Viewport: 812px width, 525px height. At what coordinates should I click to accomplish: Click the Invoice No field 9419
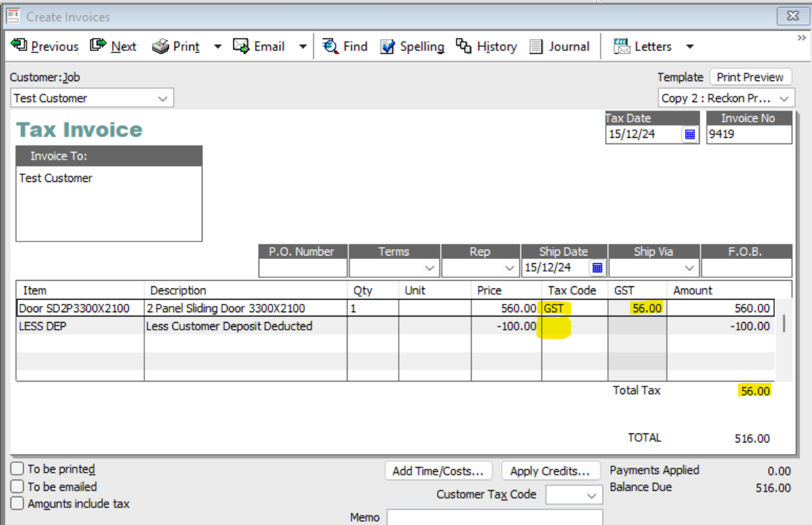749,134
